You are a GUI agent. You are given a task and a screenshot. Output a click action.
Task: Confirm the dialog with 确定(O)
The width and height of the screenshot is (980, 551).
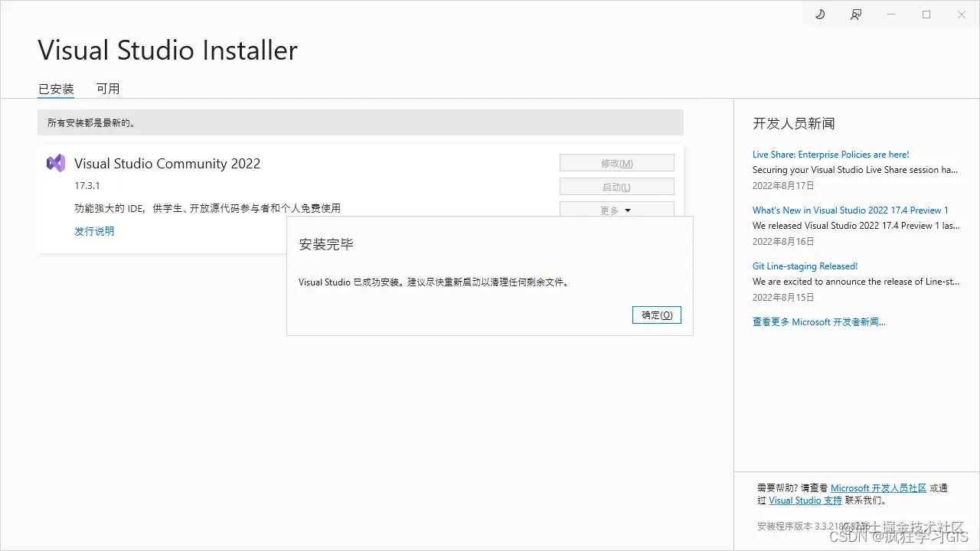657,315
